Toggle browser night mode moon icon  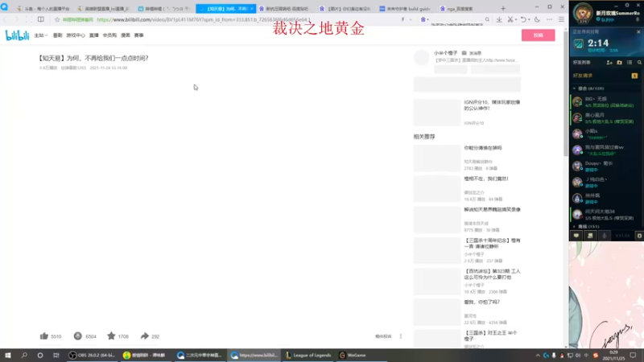pos(537,19)
